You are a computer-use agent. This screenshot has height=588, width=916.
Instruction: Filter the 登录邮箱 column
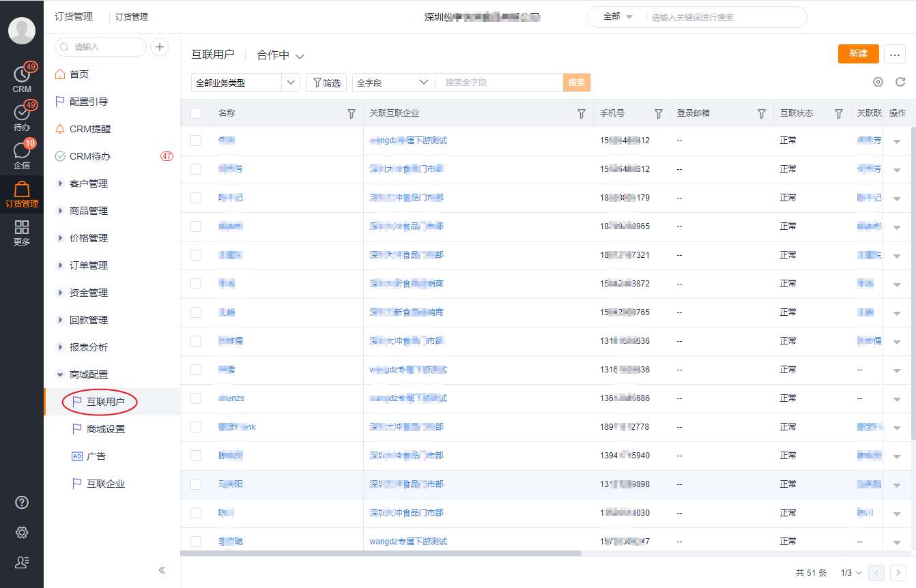coord(762,114)
